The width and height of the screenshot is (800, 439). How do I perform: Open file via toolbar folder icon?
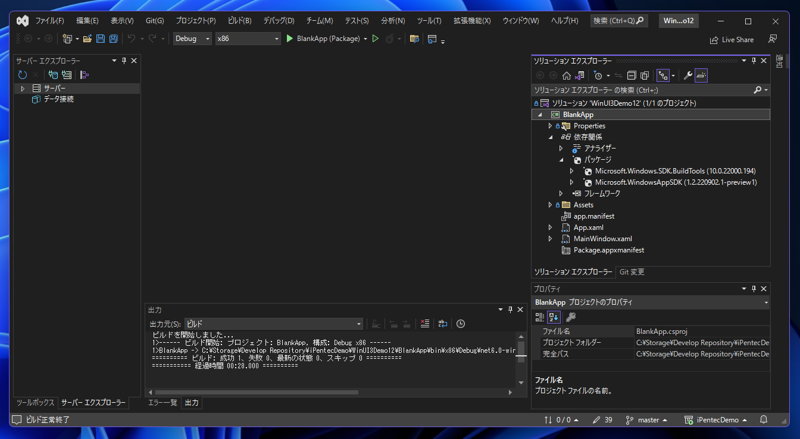pyautogui.click(x=87, y=39)
